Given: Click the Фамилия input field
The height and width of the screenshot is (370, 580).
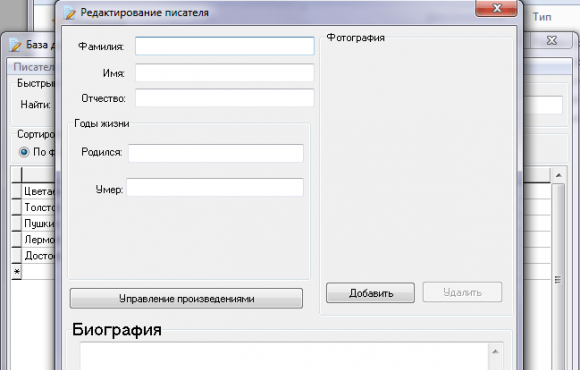Looking at the screenshot, I should click(225, 46).
